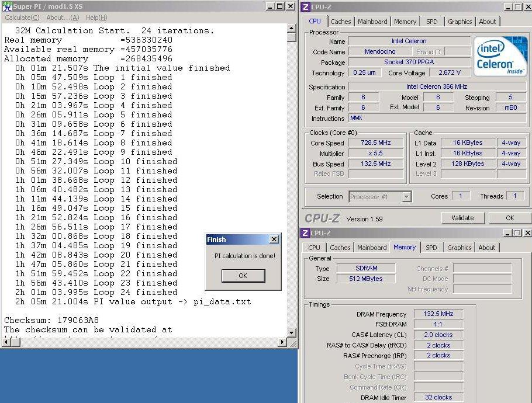The image size is (532, 403).
Task: Open Mainboard tab in upper CPU-Z window
Action: (x=372, y=22)
